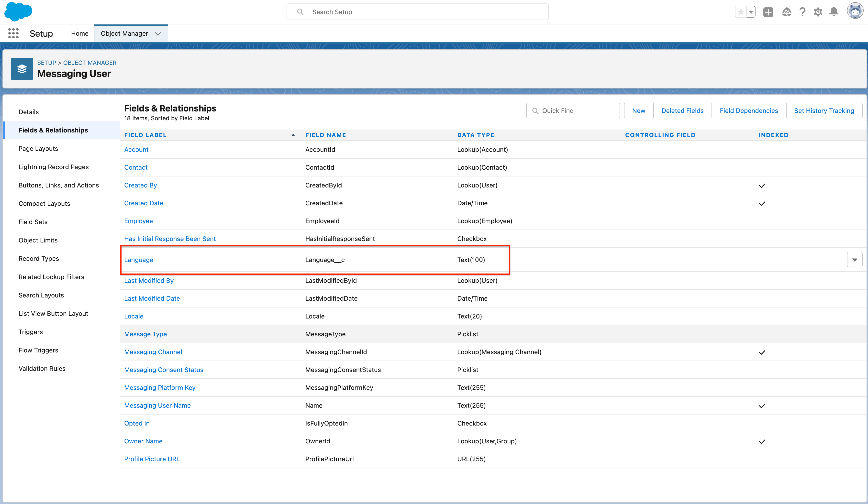The image size is (868, 504).
Task: Open Related Lookup Filters
Action: pos(51,277)
